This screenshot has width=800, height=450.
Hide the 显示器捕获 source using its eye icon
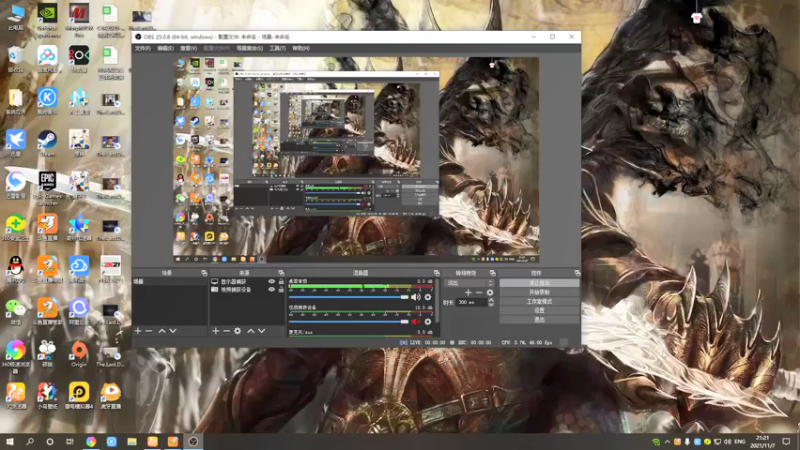tap(271, 282)
